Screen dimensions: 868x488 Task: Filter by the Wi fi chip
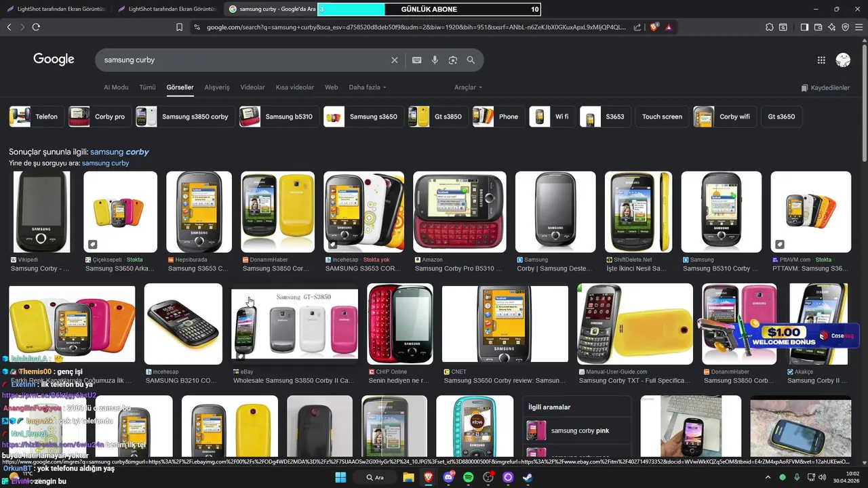pyautogui.click(x=553, y=117)
